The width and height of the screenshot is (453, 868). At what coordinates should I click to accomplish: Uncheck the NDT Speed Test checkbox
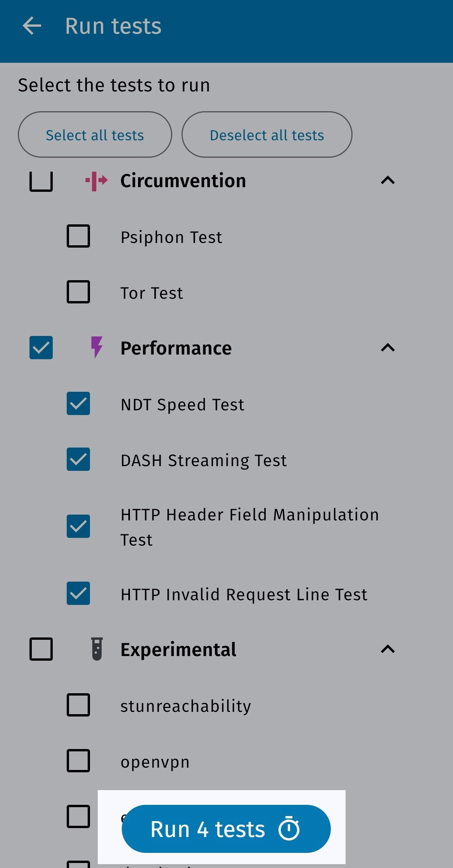[x=78, y=403]
